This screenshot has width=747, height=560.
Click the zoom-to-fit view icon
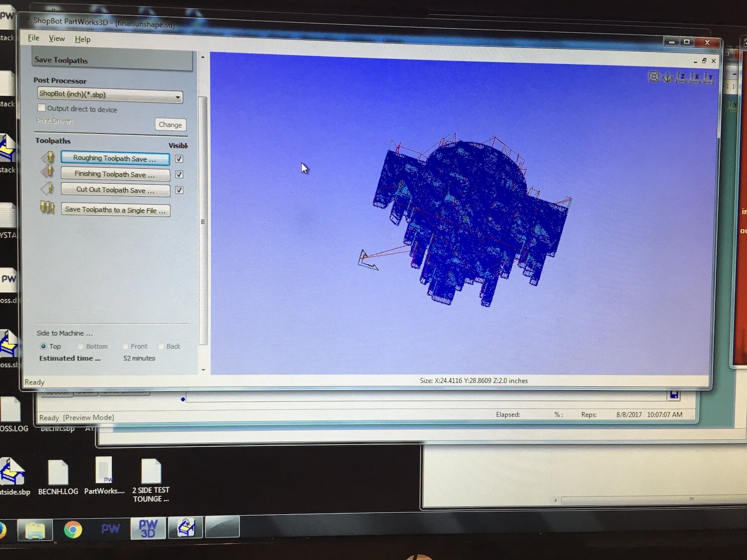pyautogui.click(x=654, y=76)
